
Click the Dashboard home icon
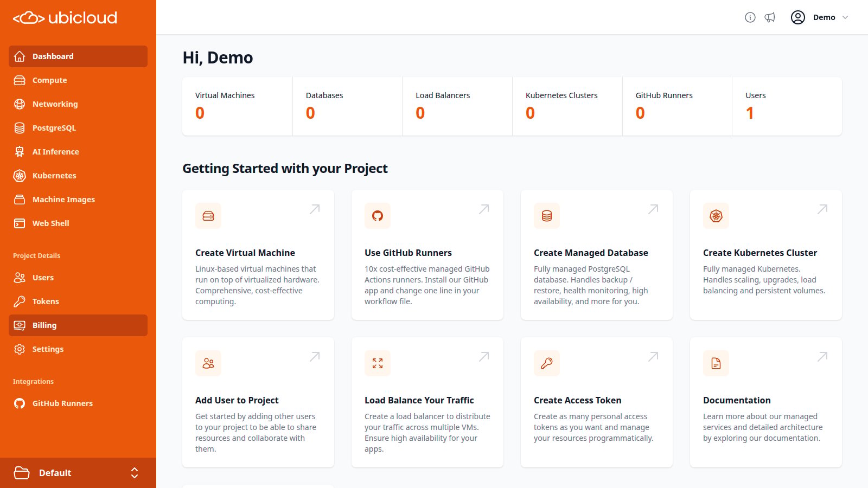pos(20,56)
